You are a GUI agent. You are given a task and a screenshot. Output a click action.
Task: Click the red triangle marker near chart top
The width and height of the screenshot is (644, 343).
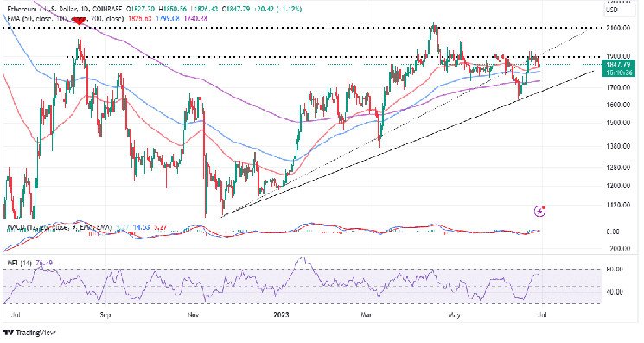(x=79, y=22)
